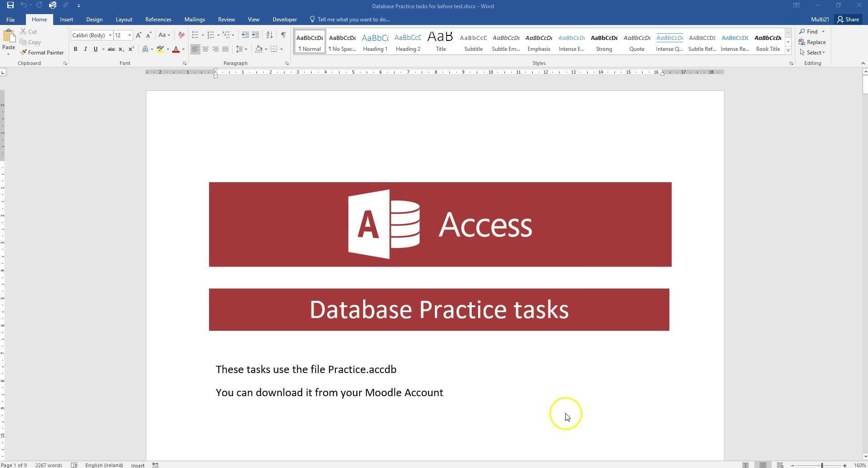Increase the indent level
The image size is (868, 468).
[x=255, y=35]
